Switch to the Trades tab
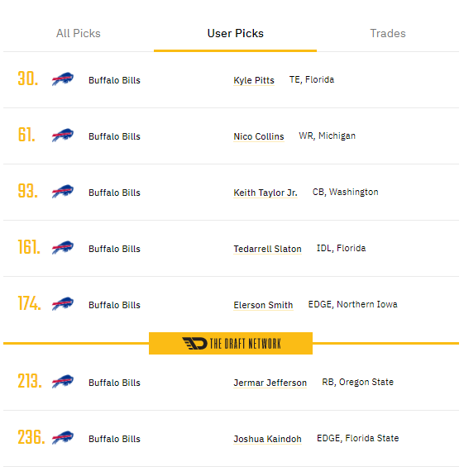 (x=388, y=33)
